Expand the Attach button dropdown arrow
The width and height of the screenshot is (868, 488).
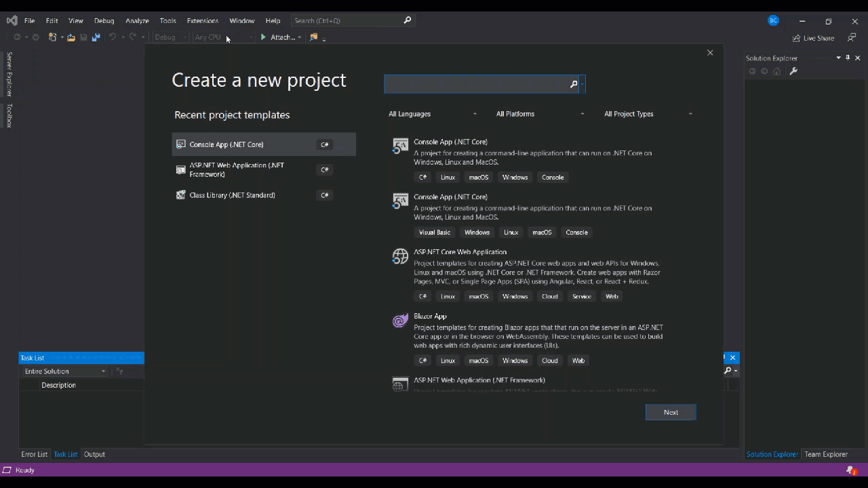click(x=299, y=38)
